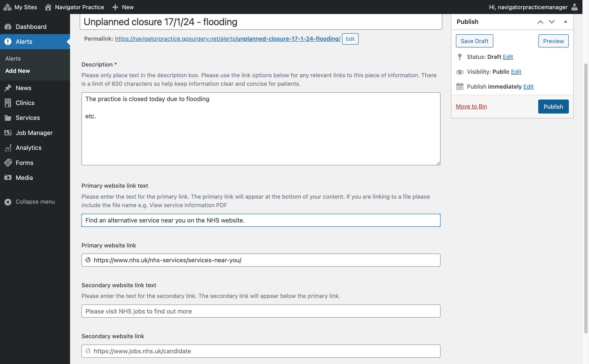Click the Save Draft button
The height and width of the screenshot is (364, 589).
coord(474,41)
